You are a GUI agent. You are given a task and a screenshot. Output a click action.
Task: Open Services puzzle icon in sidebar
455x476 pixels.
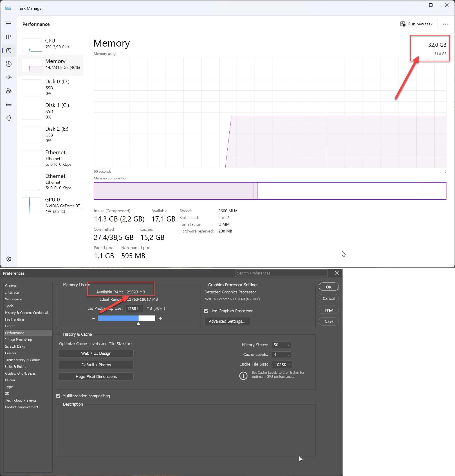coord(9,118)
